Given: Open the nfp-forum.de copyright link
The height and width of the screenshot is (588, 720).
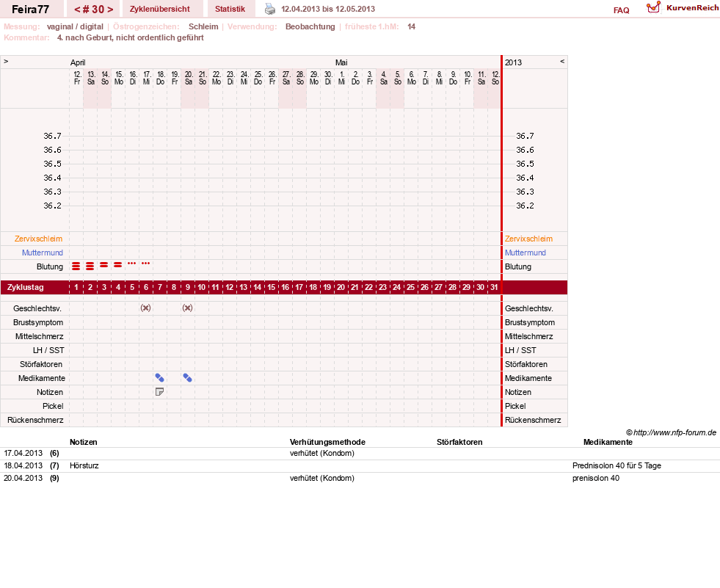Looking at the screenshot, I should click(671, 432).
